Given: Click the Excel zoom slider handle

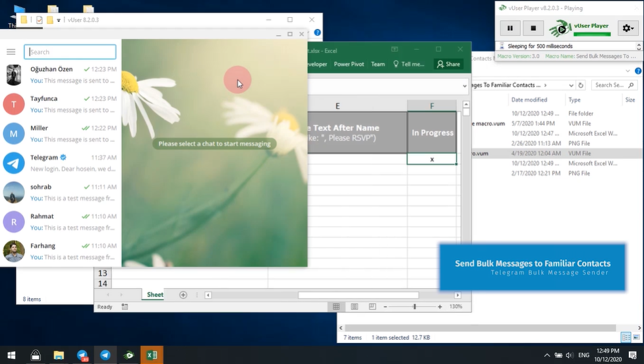Looking at the screenshot, I should (x=415, y=307).
